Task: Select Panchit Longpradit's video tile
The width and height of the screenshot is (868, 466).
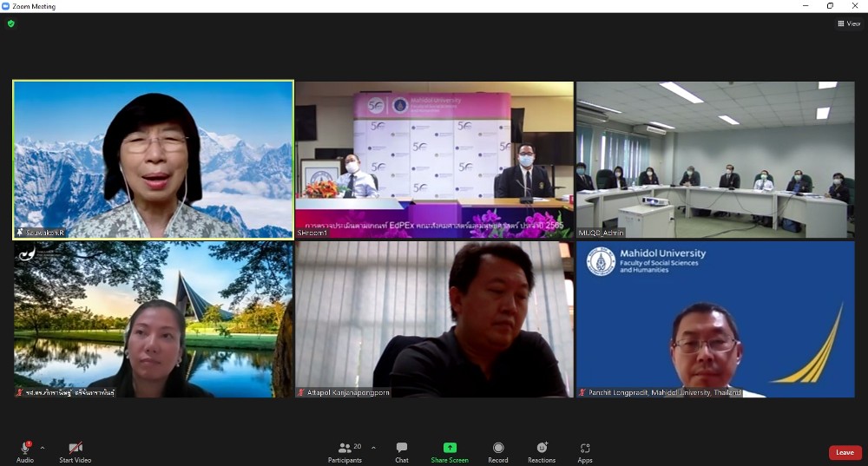Action: coord(715,318)
